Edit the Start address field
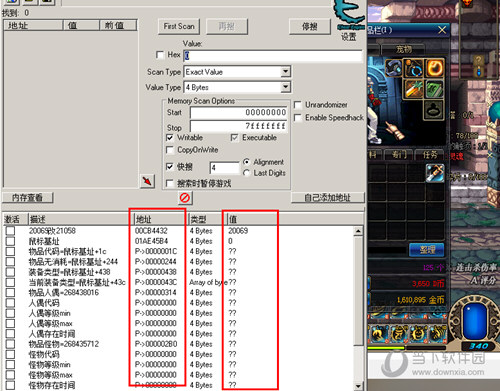The height and width of the screenshot is (391, 500). pos(239,112)
